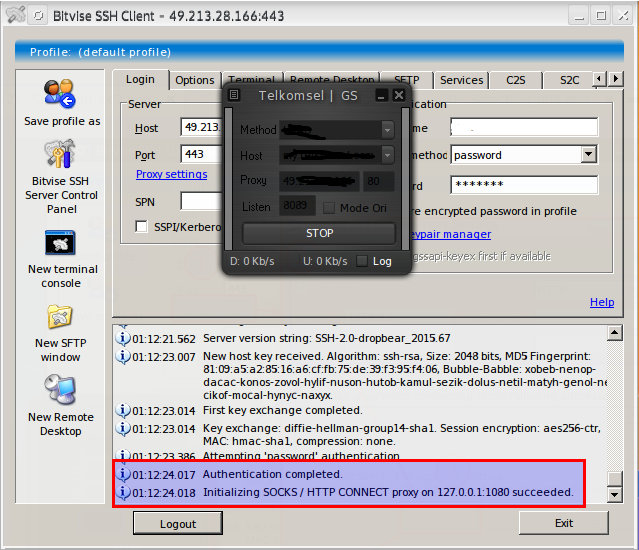This screenshot has height=550, width=639.
Task: Open the Help link
Action: point(602,302)
